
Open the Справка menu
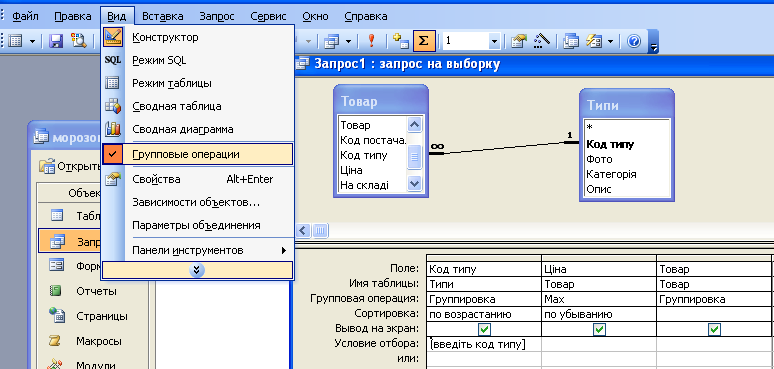point(366,16)
